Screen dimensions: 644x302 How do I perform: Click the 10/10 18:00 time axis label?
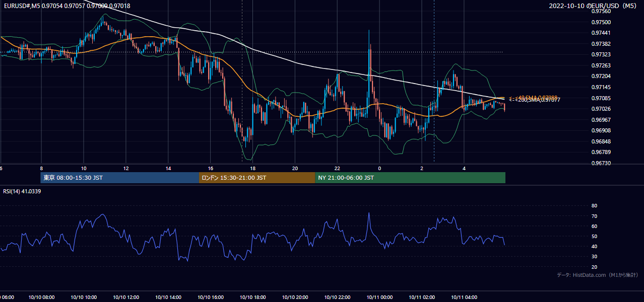tap(253, 297)
